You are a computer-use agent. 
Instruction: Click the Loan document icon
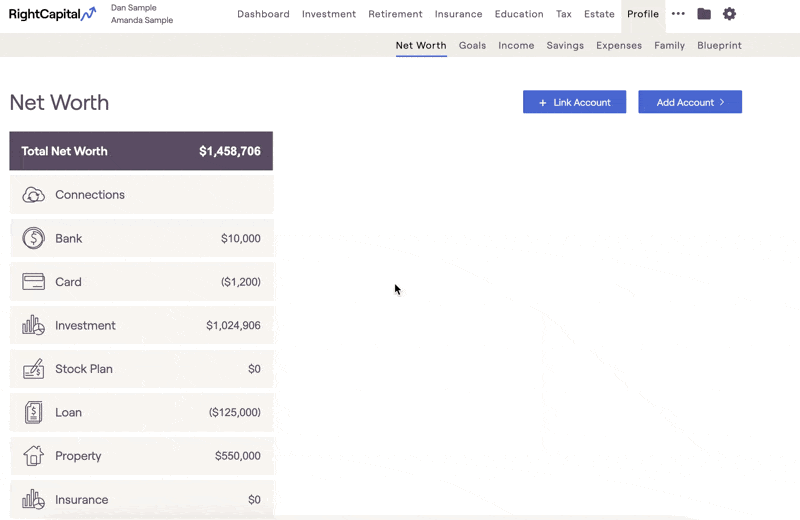coord(33,412)
